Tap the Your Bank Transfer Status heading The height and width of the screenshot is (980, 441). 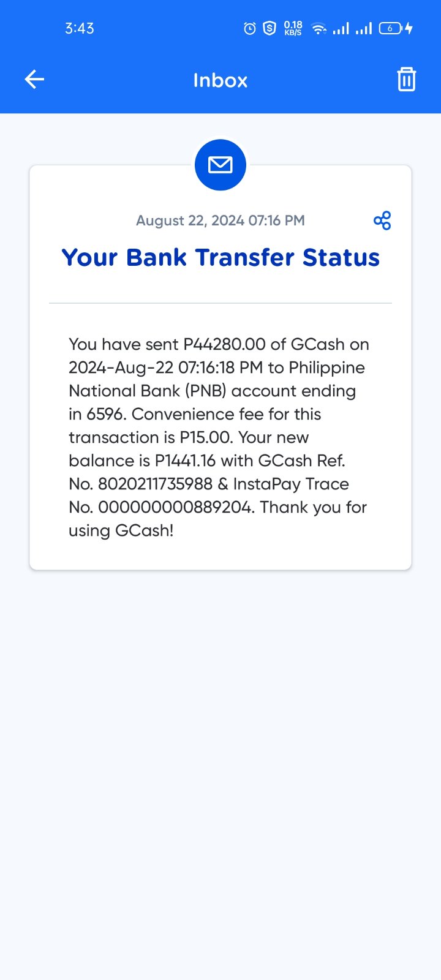pos(221,258)
